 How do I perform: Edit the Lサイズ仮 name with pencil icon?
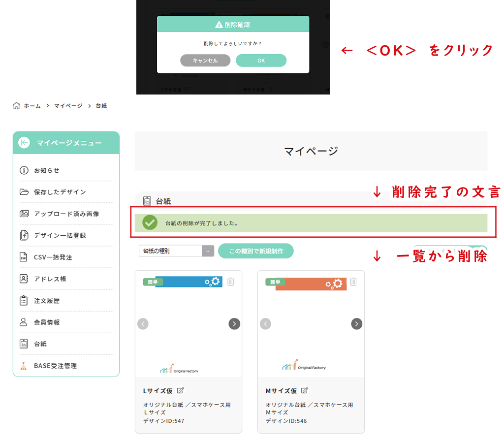pyautogui.click(x=181, y=391)
